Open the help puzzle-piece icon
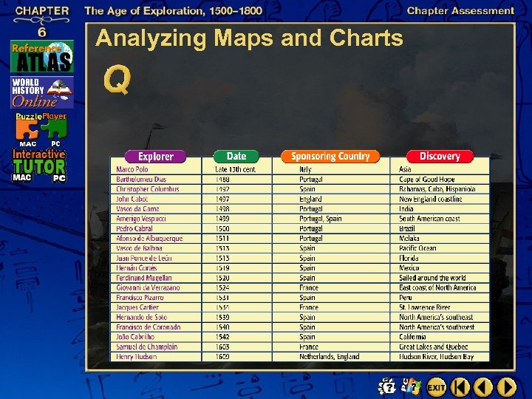Screen dimensions: 532x399 pyautogui.click(x=387, y=386)
